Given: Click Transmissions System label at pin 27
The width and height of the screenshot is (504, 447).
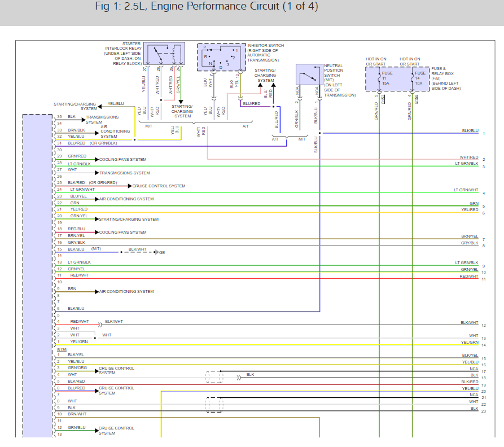Looking at the screenshot, I should tap(125, 173).
